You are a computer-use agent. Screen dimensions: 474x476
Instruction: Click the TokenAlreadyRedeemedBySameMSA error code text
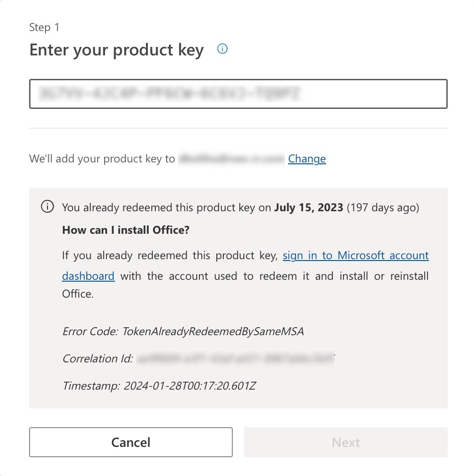(x=213, y=331)
